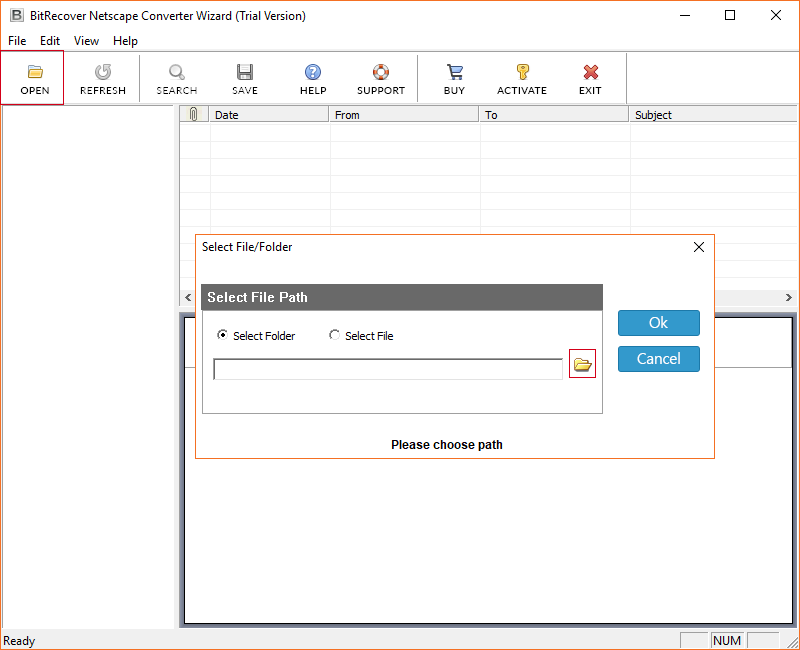Image resolution: width=800 pixels, height=650 pixels.
Task: Click the SAVE floppy disk icon
Action: tap(245, 72)
